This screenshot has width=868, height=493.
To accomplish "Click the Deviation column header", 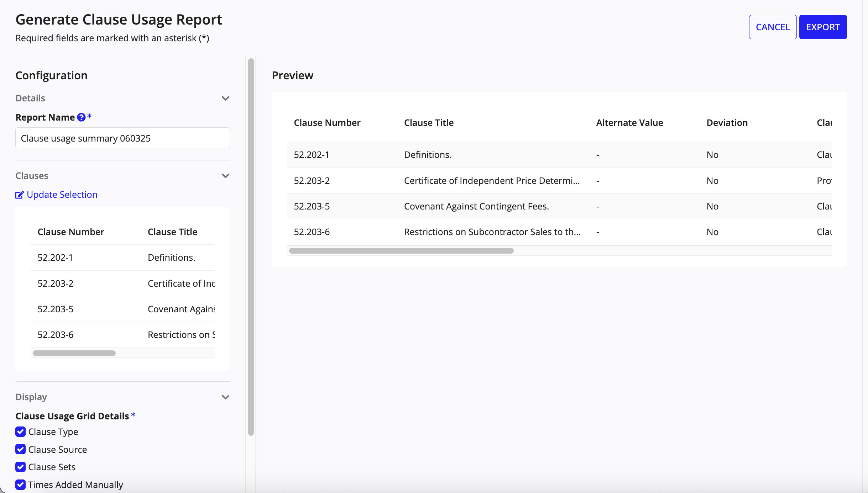I will pos(727,123).
